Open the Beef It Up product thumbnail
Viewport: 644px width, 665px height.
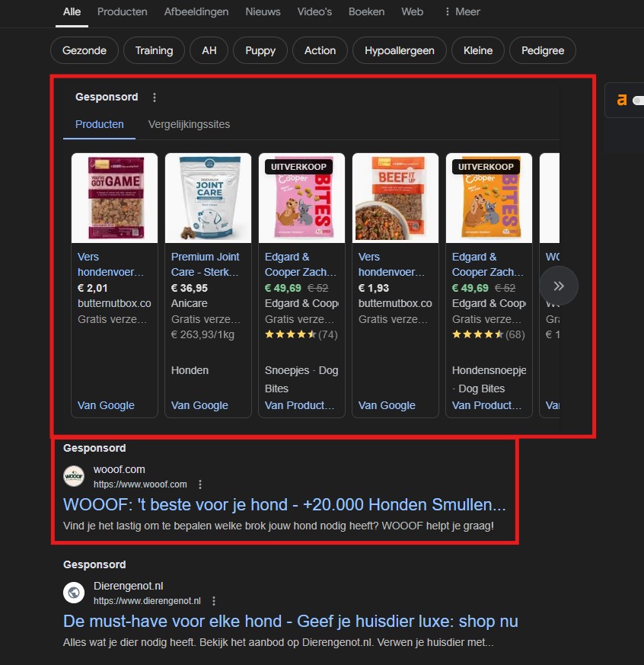click(x=395, y=198)
